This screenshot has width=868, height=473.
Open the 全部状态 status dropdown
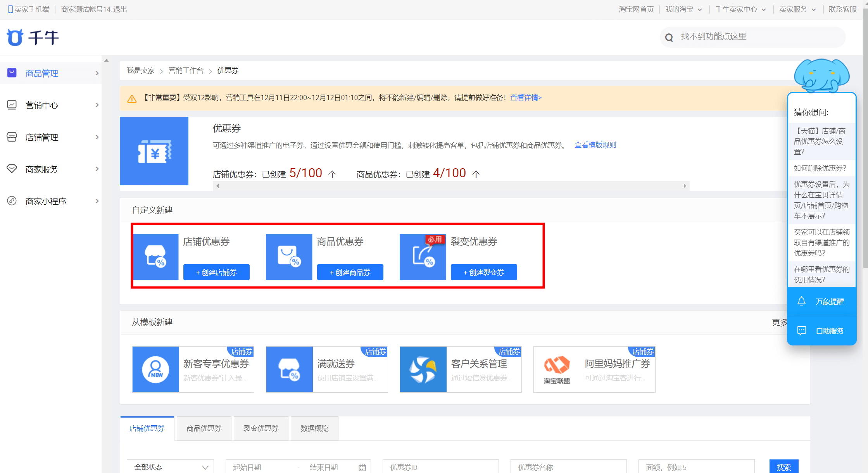click(x=171, y=467)
